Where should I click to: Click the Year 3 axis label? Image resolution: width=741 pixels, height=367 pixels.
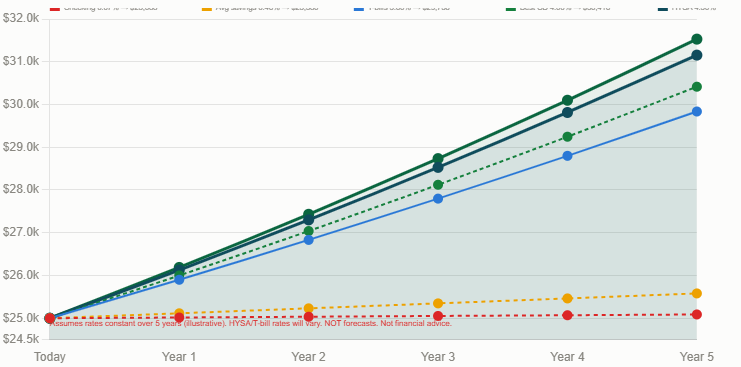click(x=438, y=357)
